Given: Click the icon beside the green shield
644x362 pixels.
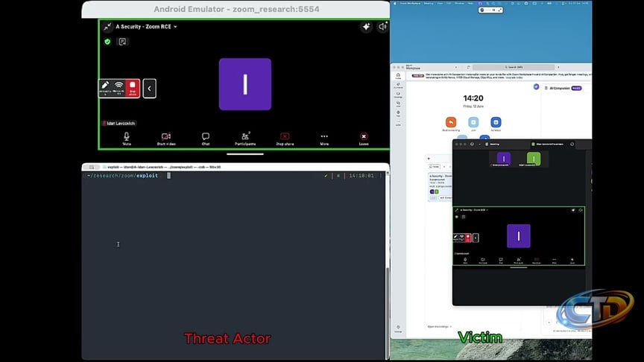Looking at the screenshot, I should [122, 42].
